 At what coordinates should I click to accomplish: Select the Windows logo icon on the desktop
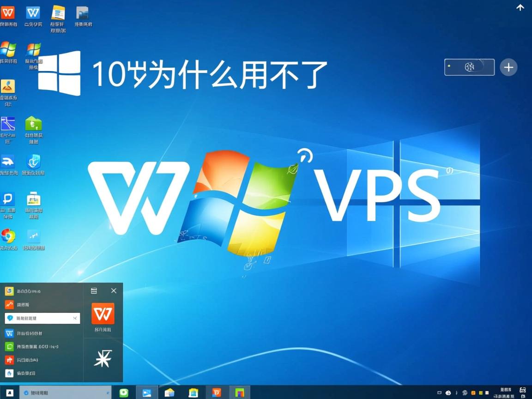[9, 49]
